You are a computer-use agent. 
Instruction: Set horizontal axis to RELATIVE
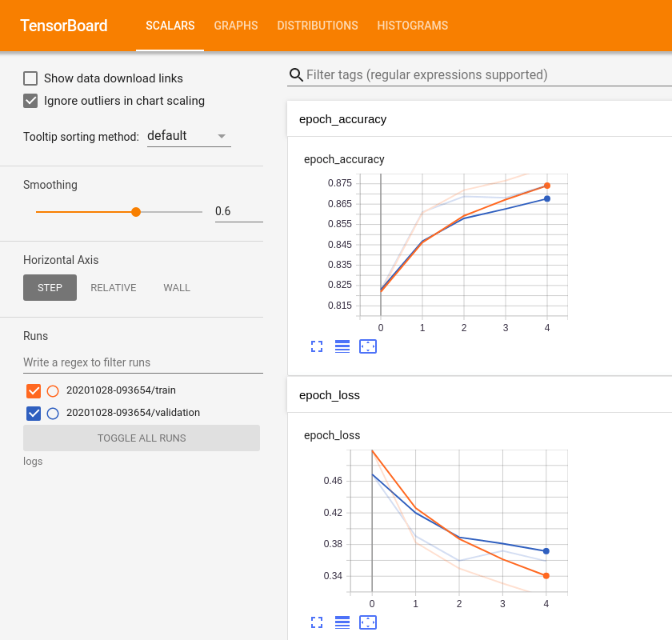(x=114, y=288)
